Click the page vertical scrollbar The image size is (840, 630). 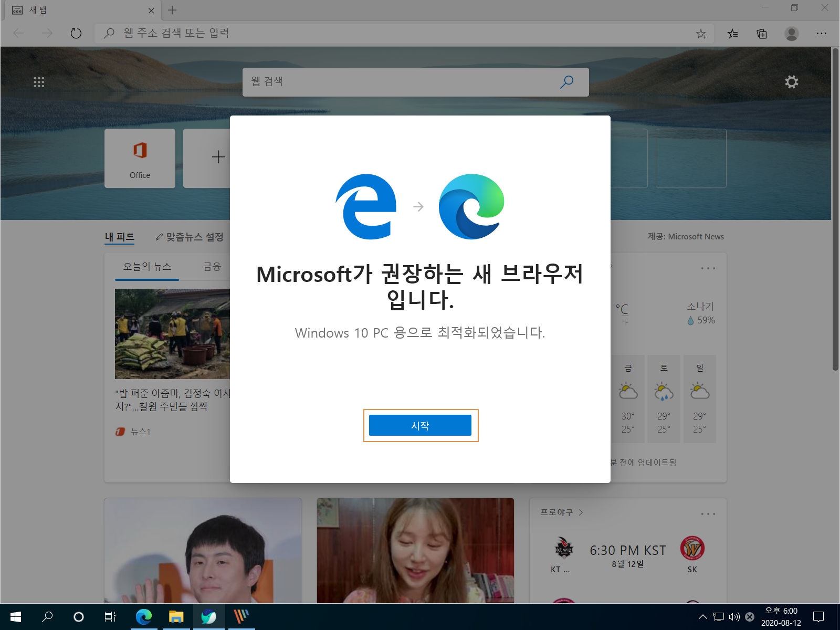tap(835, 210)
